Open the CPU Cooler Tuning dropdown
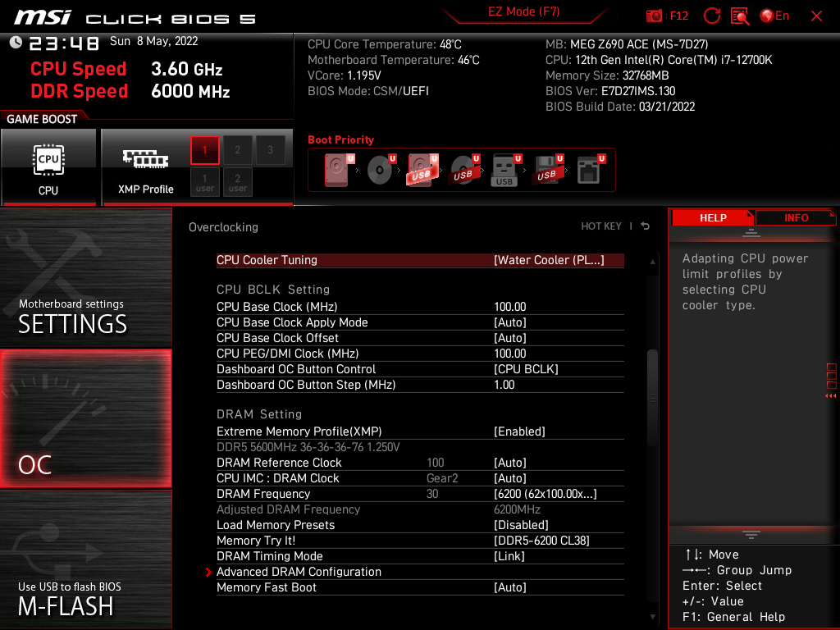 (x=551, y=259)
